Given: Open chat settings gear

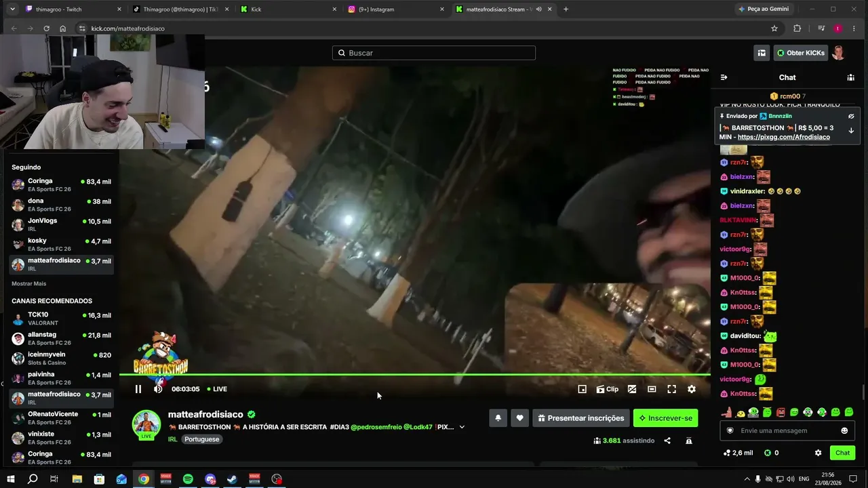Looking at the screenshot, I should [818, 453].
